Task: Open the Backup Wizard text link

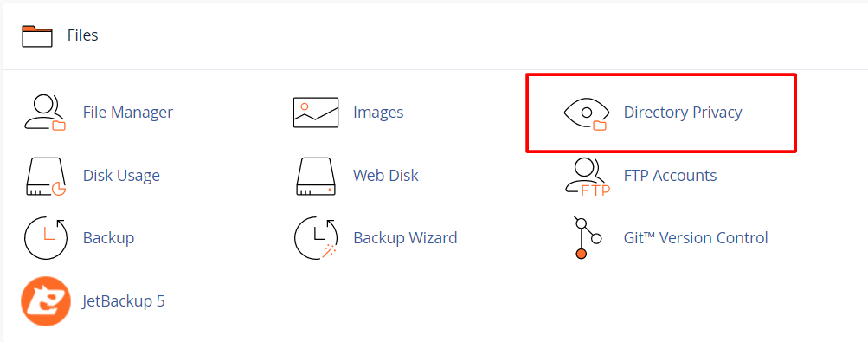Action: click(405, 238)
